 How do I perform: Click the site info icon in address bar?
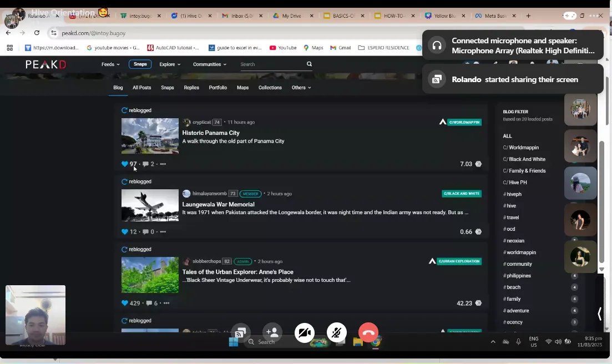click(x=54, y=33)
